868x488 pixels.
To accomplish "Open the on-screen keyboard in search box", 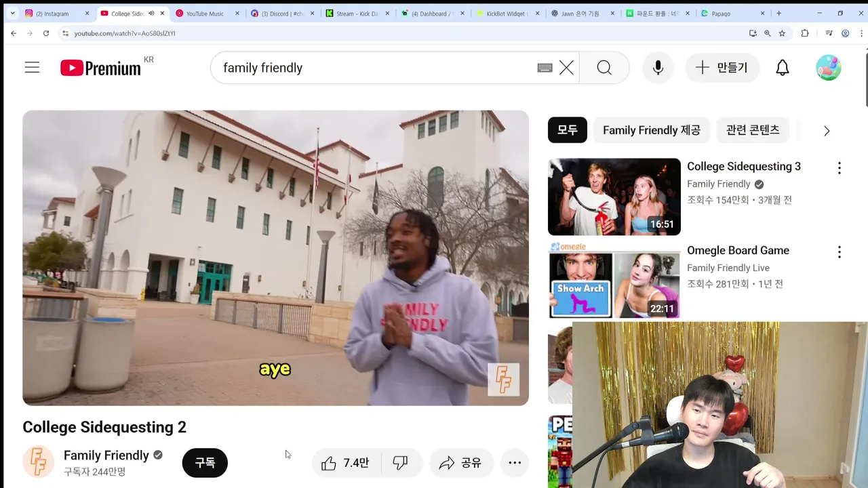I will (x=545, y=68).
